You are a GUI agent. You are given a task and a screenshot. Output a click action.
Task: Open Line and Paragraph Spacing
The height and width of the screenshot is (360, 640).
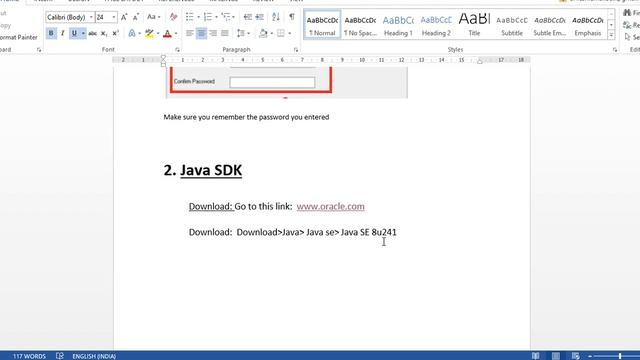(241, 33)
